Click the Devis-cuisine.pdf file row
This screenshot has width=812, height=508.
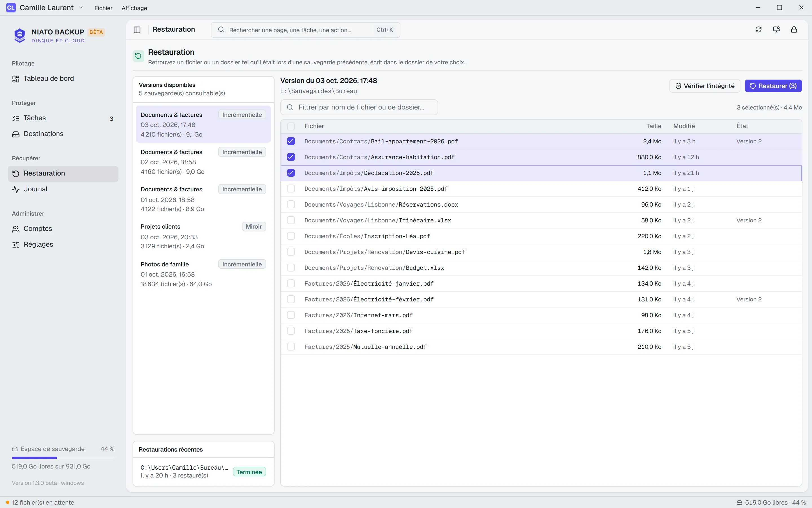pyautogui.click(x=541, y=252)
